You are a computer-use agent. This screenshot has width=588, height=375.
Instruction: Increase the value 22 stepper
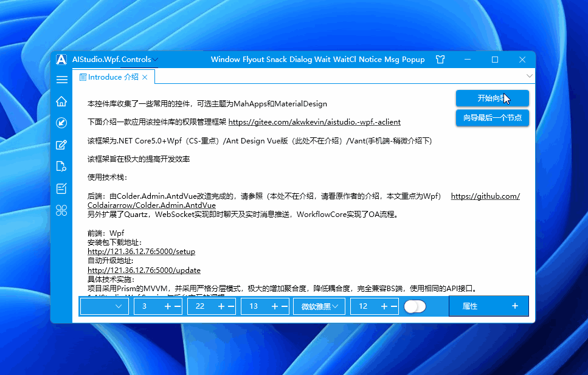[221, 306]
